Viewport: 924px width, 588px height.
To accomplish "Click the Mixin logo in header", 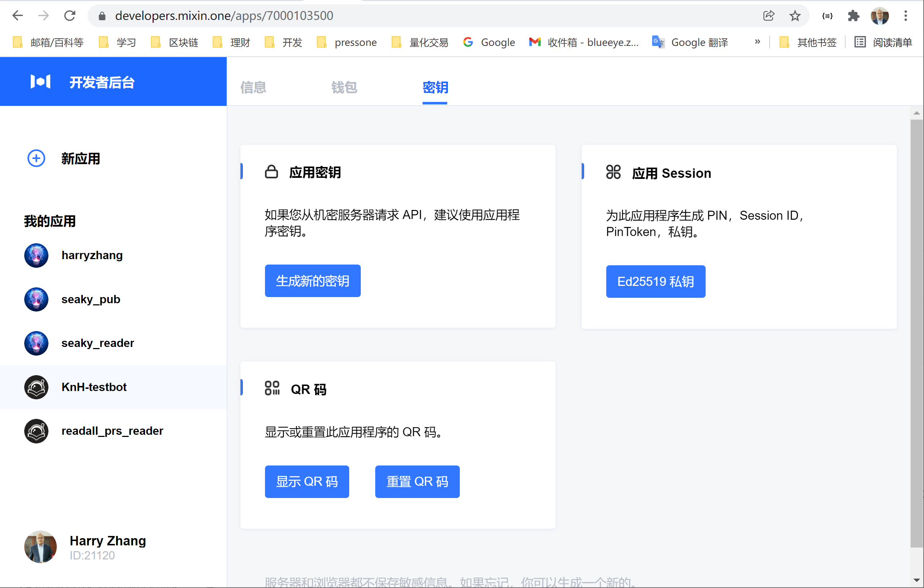I will [x=40, y=82].
